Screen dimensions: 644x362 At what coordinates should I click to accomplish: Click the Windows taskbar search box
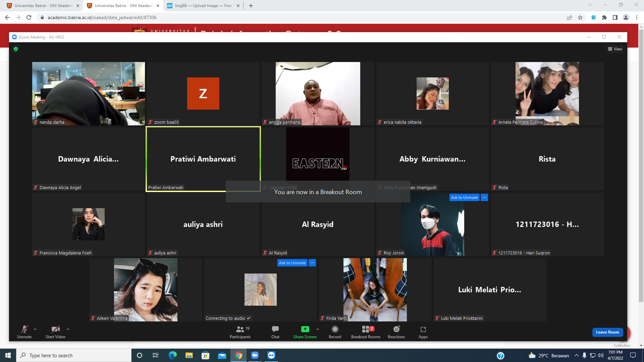(x=74, y=355)
